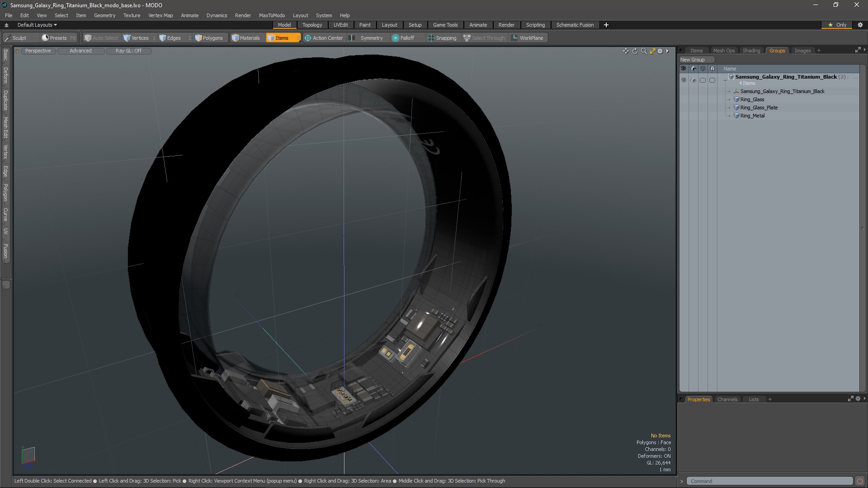Screen dimensions: 868x488
Task: Click the viewport pan/move icon
Action: click(x=626, y=51)
